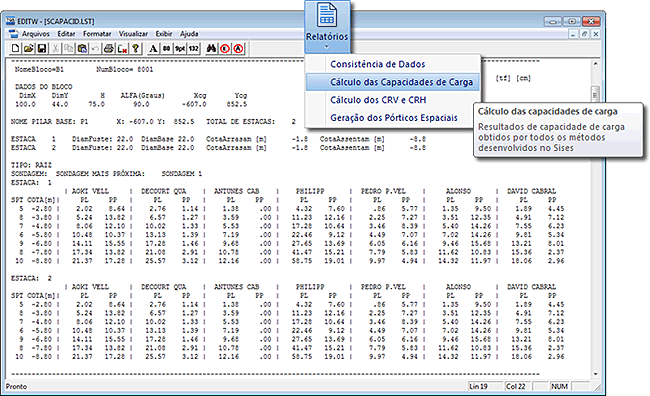
Task: Select Cálculo das Capacidades de Carga
Action: tap(393, 82)
